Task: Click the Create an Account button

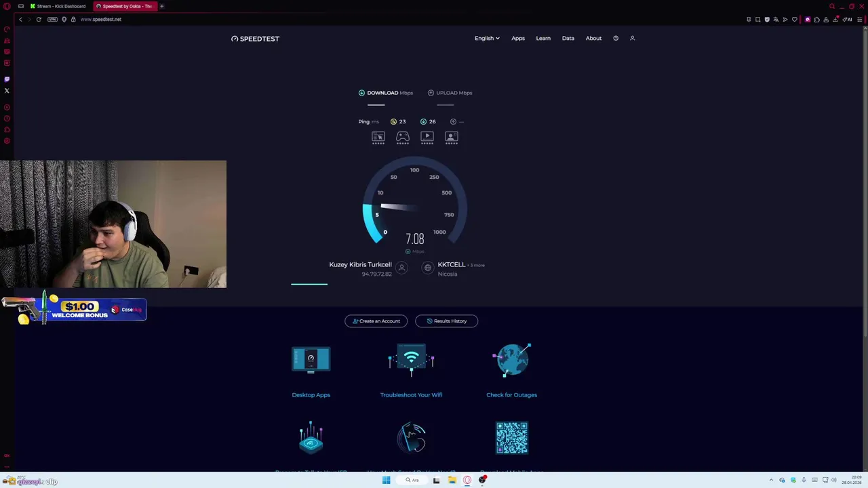Action: (376, 321)
